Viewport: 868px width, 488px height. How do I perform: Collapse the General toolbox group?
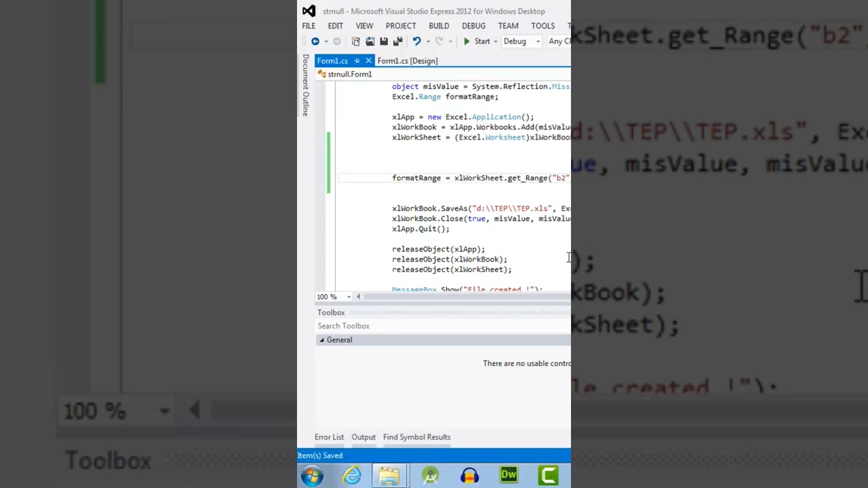click(x=322, y=340)
